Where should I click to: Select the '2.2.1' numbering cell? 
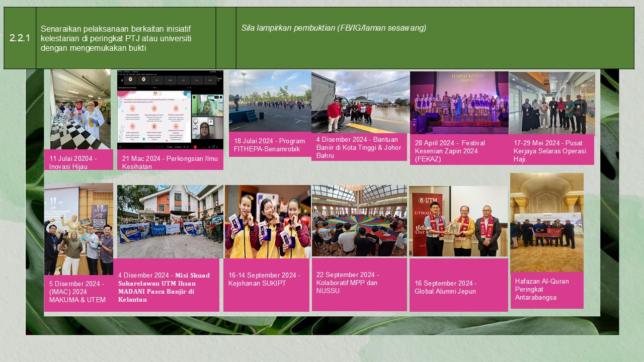pyautogui.click(x=20, y=38)
